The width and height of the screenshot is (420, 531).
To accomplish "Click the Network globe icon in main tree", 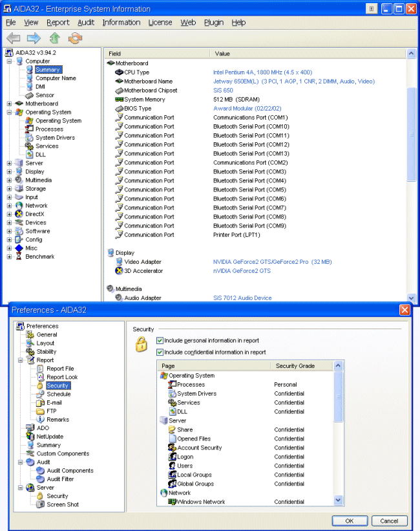I will tap(19, 206).
